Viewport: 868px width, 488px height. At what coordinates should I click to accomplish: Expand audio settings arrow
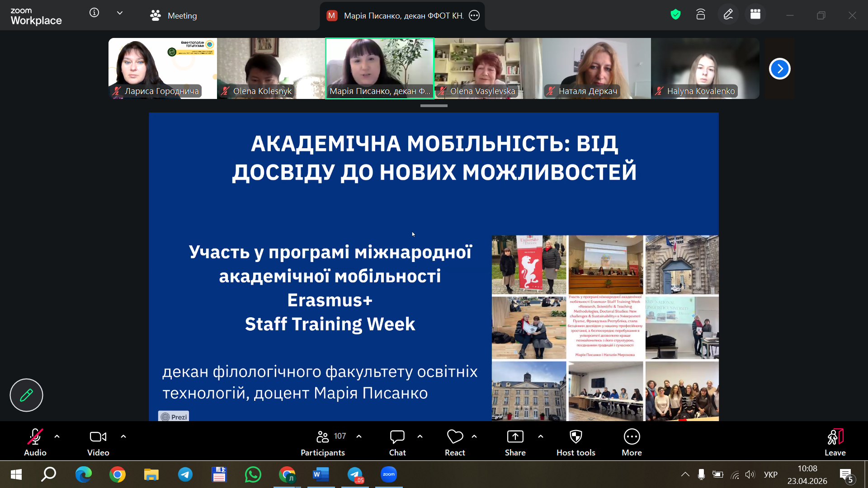pyautogui.click(x=57, y=436)
